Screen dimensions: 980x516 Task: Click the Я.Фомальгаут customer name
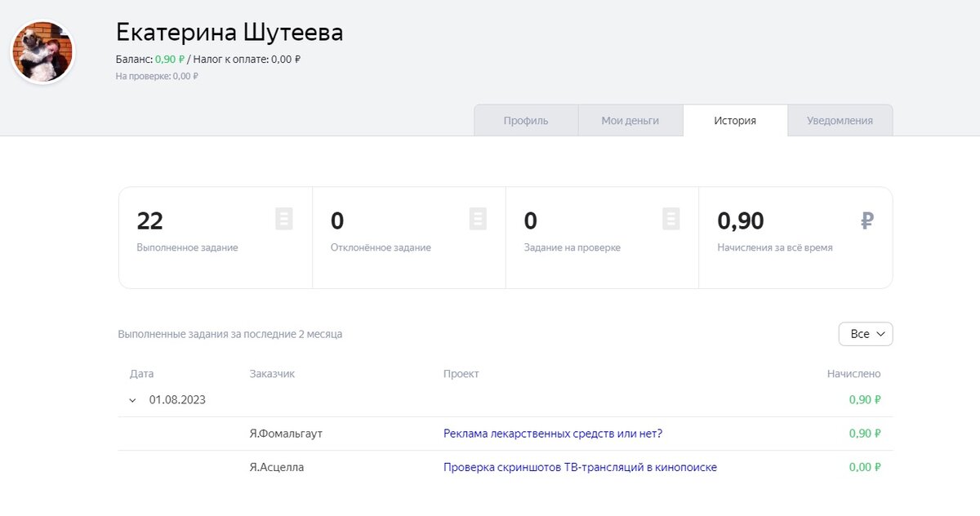pos(286,434)
